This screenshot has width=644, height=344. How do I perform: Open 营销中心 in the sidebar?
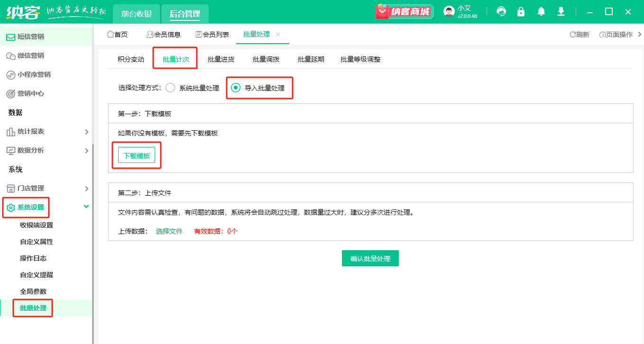click(31, 93)
